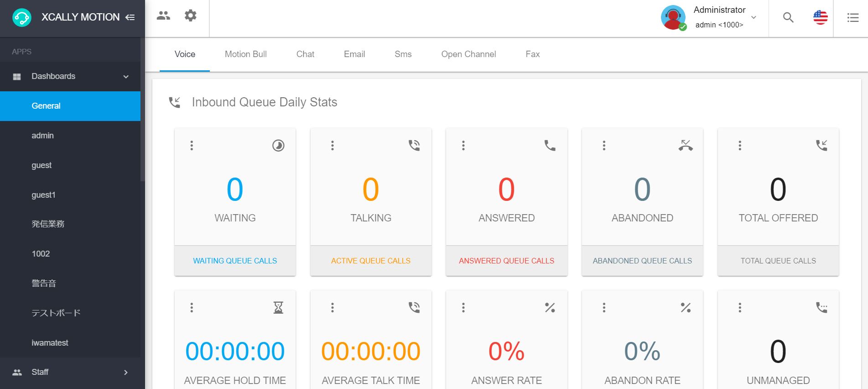
Task: Open the テストボード dashboard entry
Action: [70, 313]
